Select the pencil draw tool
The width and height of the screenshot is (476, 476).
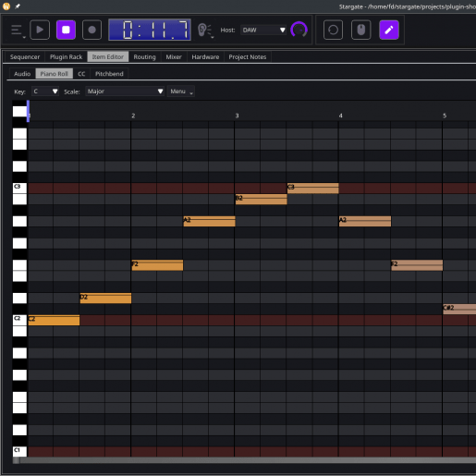click(389, 30)
